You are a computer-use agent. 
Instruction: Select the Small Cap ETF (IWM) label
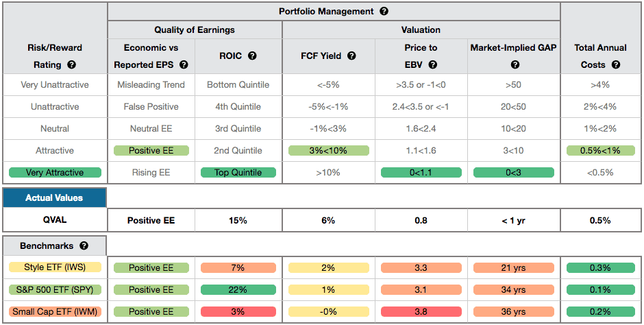[55, 312]
